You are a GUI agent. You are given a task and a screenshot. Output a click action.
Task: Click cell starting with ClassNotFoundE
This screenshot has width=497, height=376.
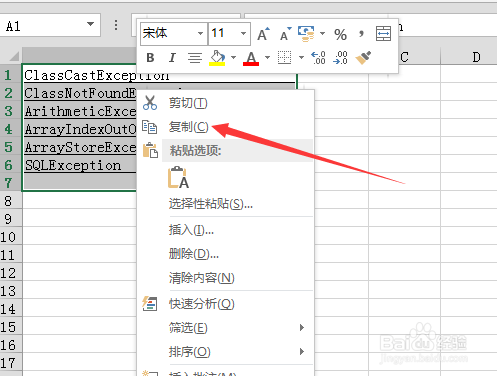coord(79,93)
